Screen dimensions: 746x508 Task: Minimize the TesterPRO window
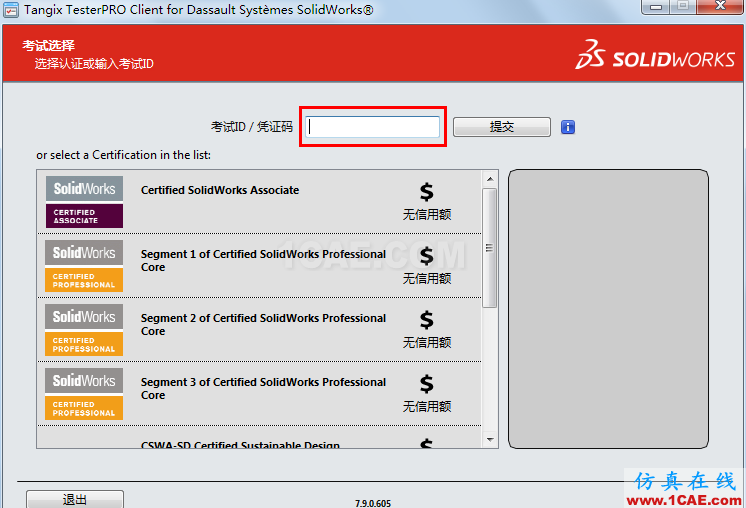pos(656,7)
